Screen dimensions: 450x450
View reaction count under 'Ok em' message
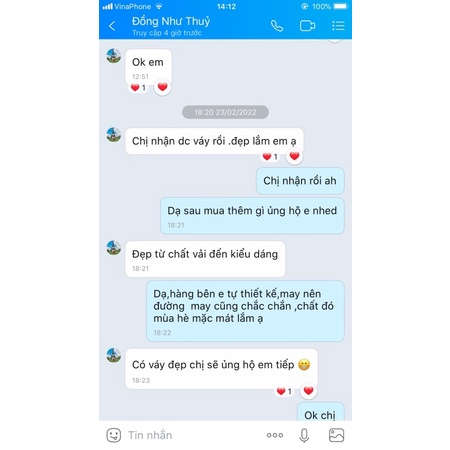click(x=138, y=88)
